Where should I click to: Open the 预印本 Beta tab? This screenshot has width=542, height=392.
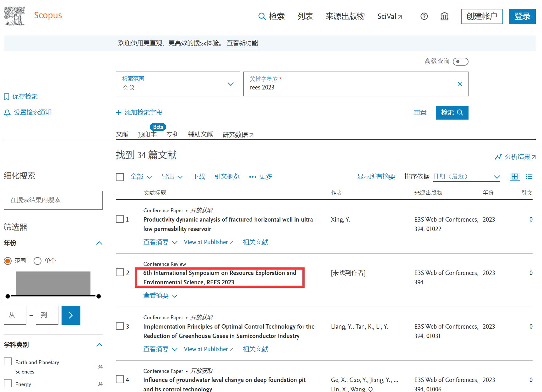147,134
